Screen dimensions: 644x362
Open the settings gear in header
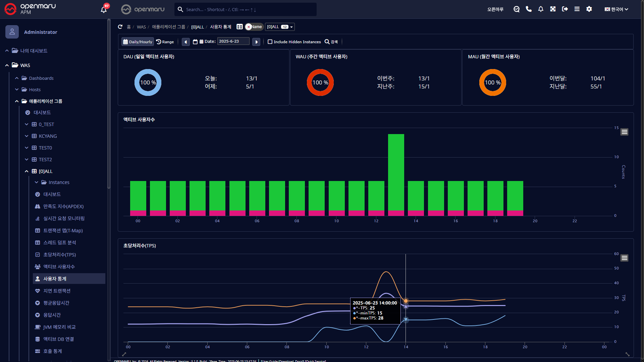(x=589, y=9)
